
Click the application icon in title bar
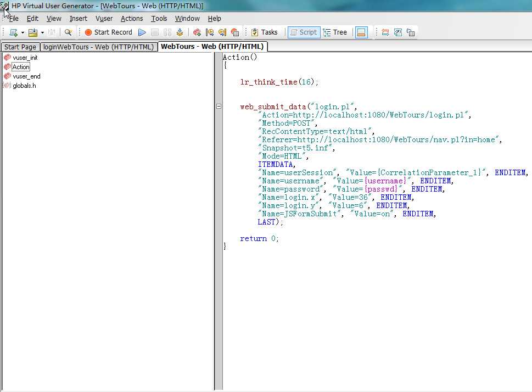(4, 5)
